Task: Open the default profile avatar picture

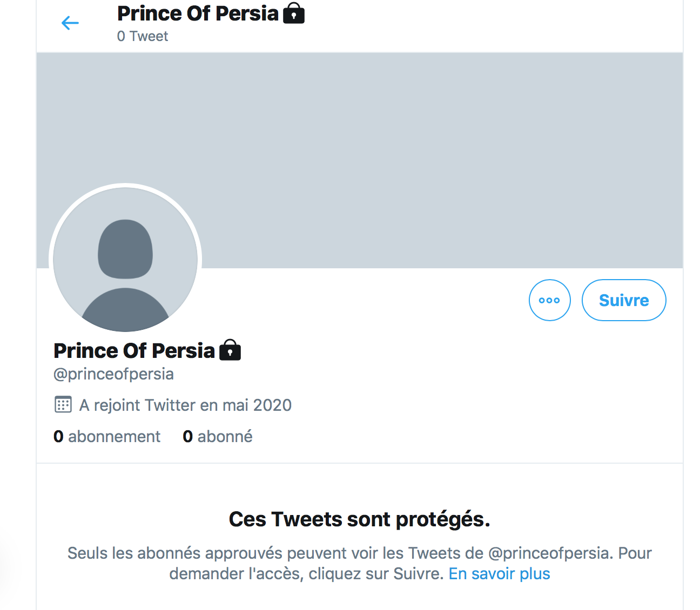Action: pyautogui.click(x=125, y=260)
